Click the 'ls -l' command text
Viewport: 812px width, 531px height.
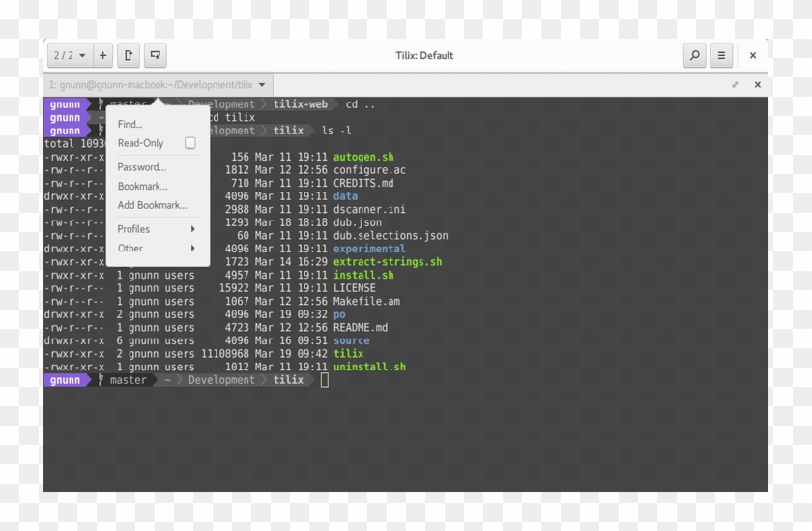(336, 131)
